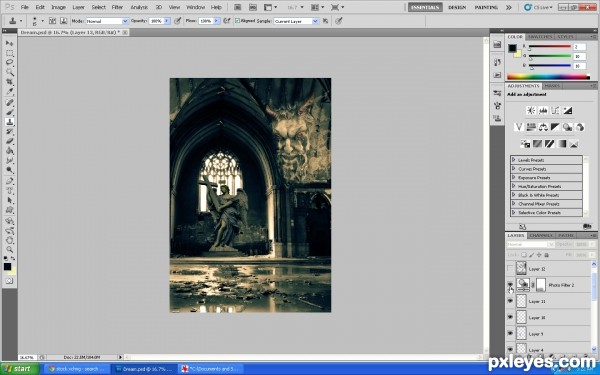Screen dimensions: 600x375
Task: Select the Eyedropper tool
Action: pyautogui.click(x=10, y=92)
